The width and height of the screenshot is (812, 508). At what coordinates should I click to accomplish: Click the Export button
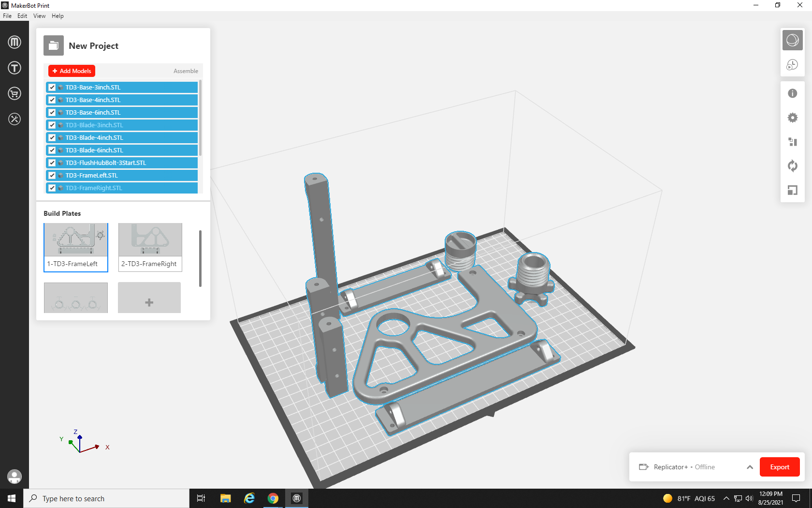tap(780, 467)
